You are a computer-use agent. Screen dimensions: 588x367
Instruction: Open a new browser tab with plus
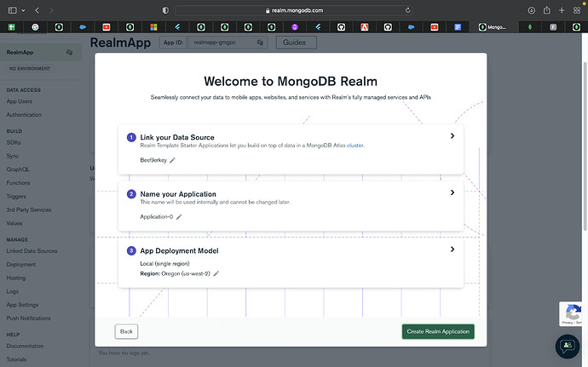[563, 10]
